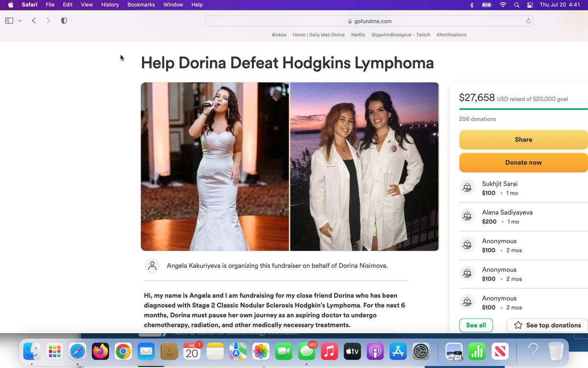Click the Spotlight search magnifier icon
Viewport: 588px width, 368px height.
[516, 5]
